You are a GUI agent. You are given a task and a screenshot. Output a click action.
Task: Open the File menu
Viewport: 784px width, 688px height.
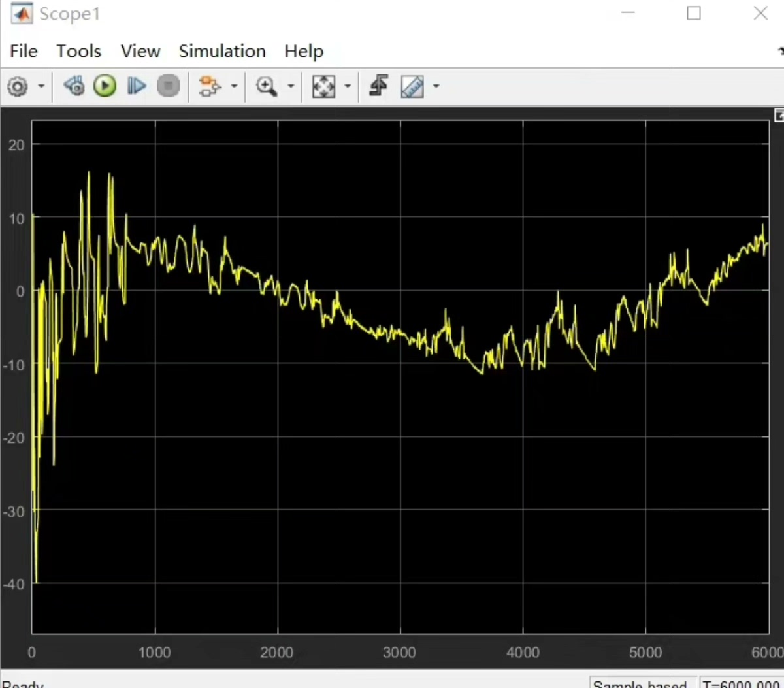tap(24, 51)
